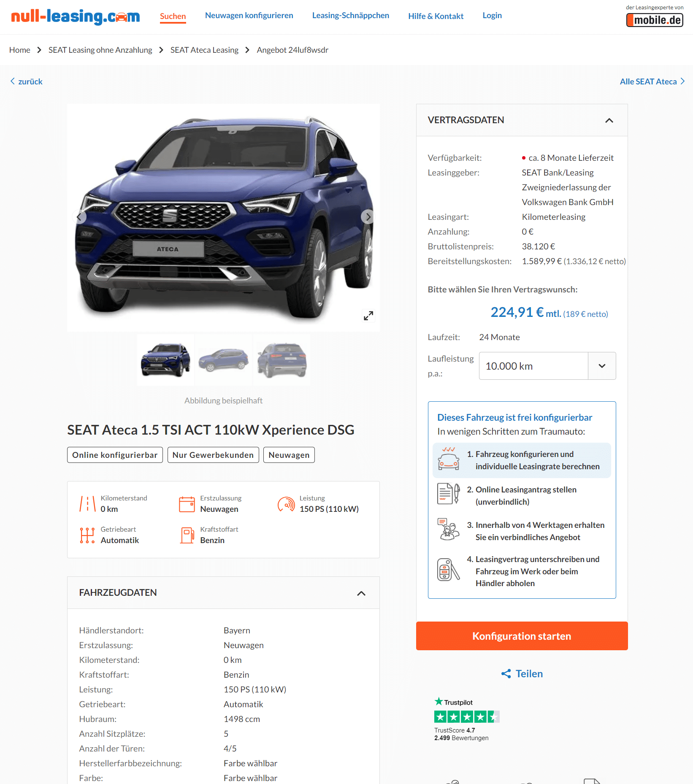693x784 pixels.
Task: Open the Leasing-Schnäppchen menu item
Action: click(x=351, y=16)
